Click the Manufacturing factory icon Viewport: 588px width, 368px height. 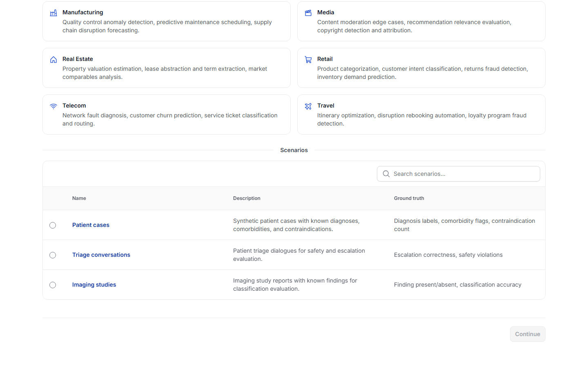tap(53, 13)
